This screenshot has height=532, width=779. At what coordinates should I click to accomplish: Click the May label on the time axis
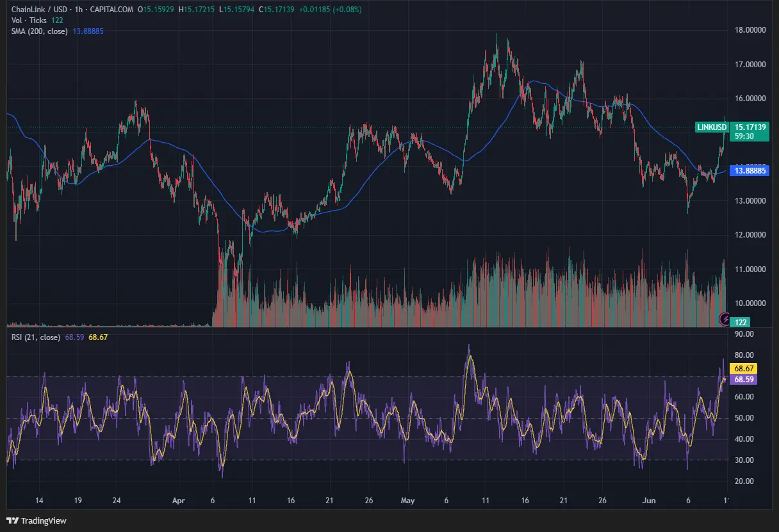tap(408, 500)
